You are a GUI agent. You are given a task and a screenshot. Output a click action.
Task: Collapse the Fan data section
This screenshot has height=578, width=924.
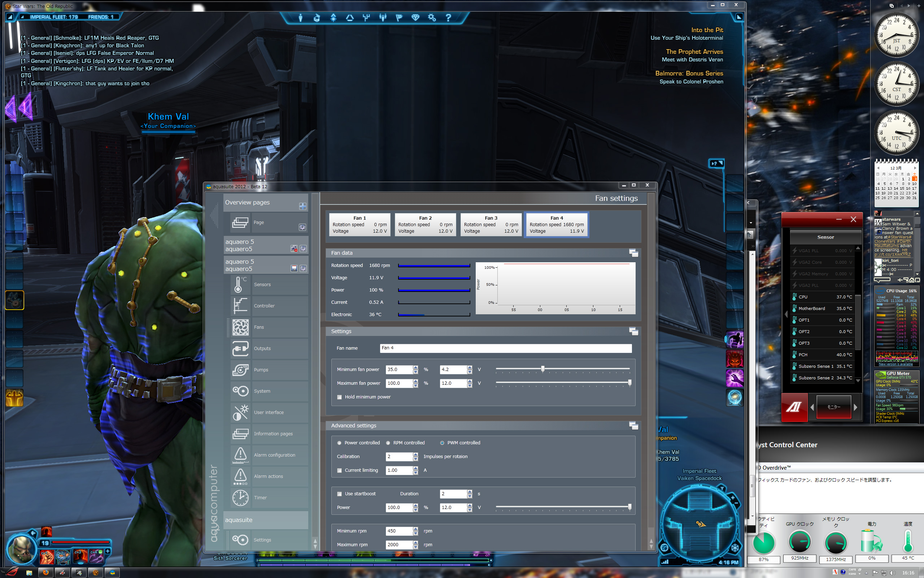click(633, 253)
